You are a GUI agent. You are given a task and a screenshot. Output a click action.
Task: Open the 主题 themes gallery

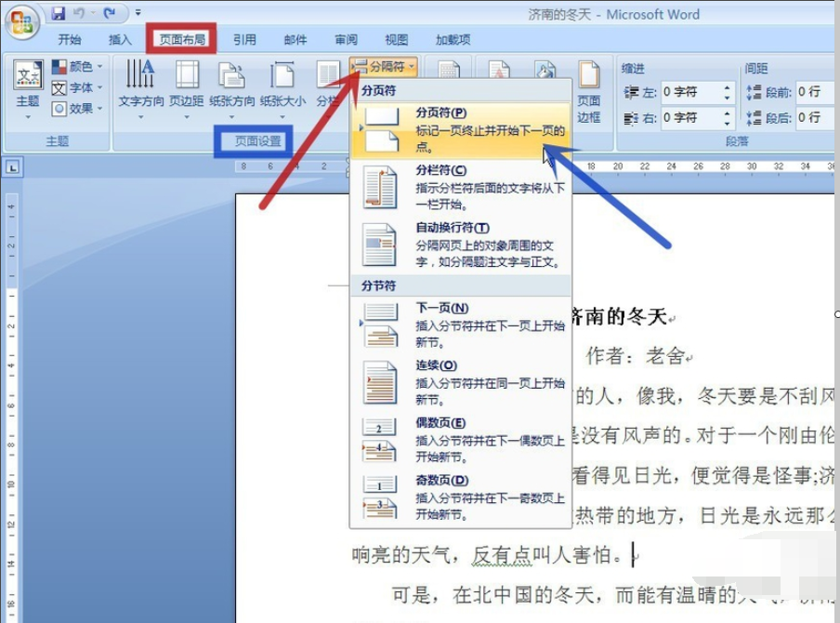click(28, 89)
